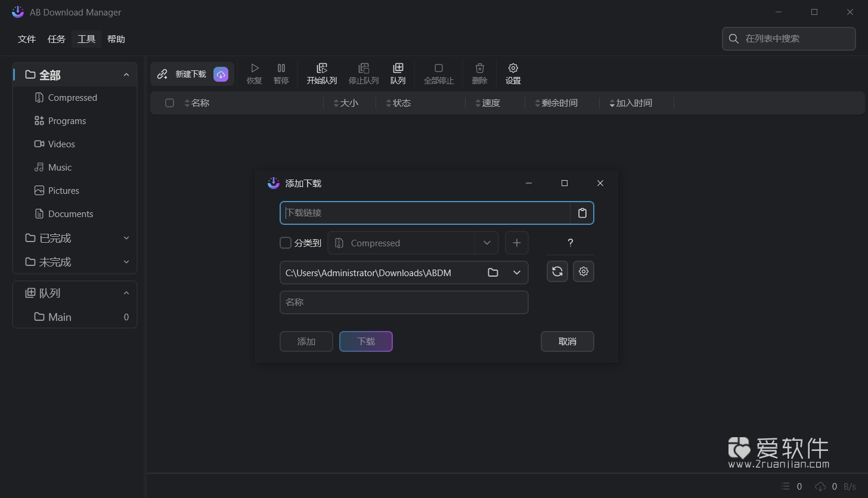The width and height of the screenshot is (868, 498).
Task: Close the 添加下载 dialog
Action: click(600, 183)
